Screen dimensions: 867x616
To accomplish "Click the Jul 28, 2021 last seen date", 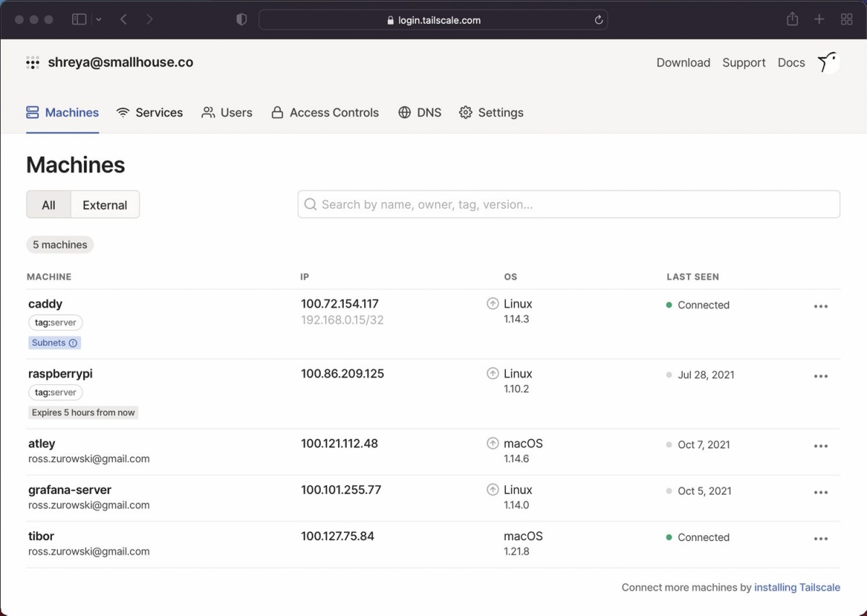I will click(706, 375).
